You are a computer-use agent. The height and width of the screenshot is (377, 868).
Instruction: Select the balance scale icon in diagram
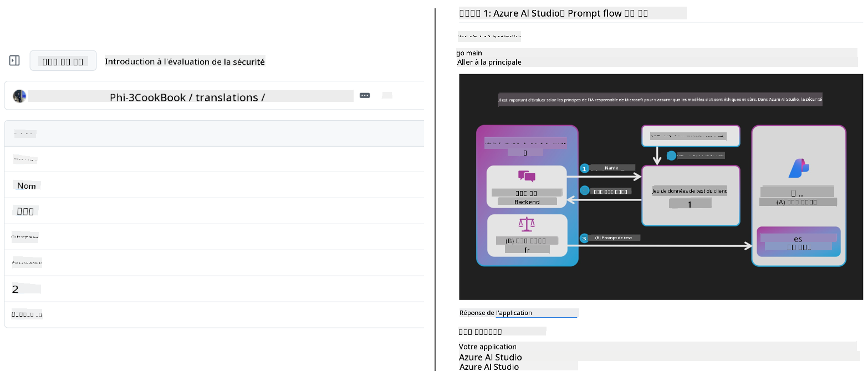pyautogui.click(x=527, y=225)
